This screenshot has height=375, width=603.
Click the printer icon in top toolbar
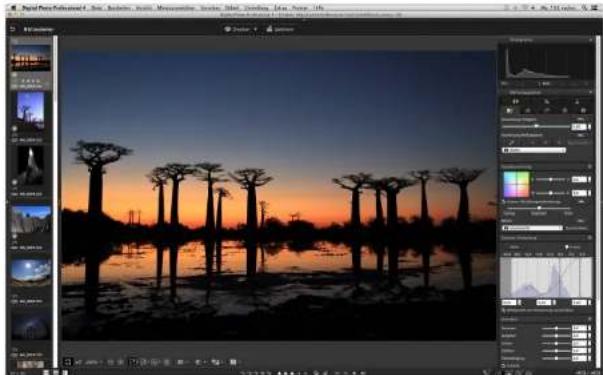pyautogui.click(x=228, y=29)
